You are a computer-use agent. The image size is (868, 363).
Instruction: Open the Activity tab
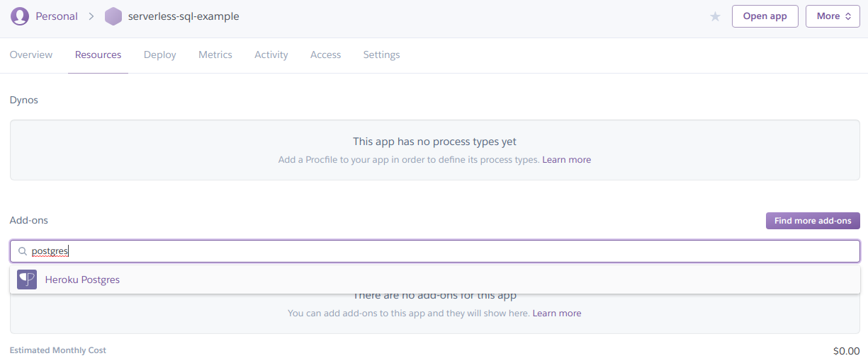click(x=271, y=54)
